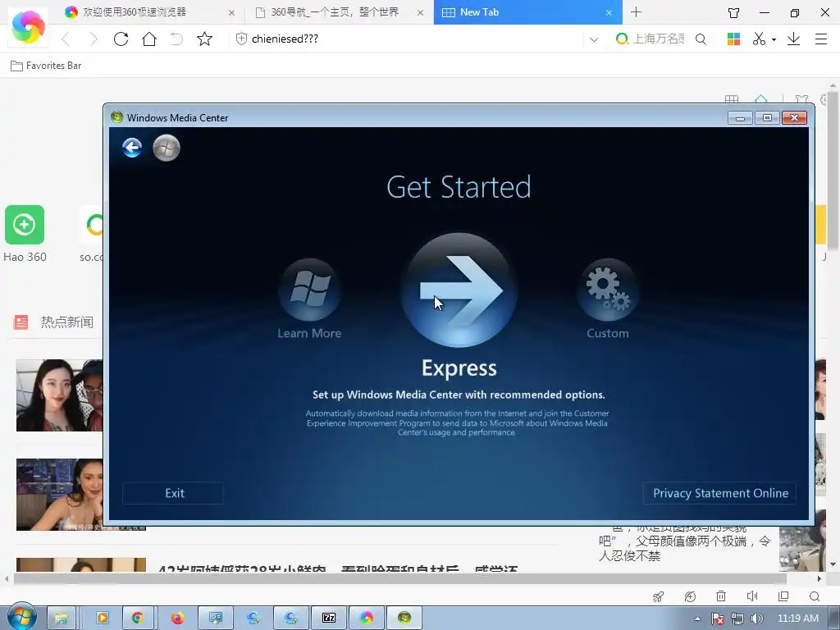Open the first news photo of woman in sunglasses
Viewport: 840px width, 630px height.
tap(59, 395)
